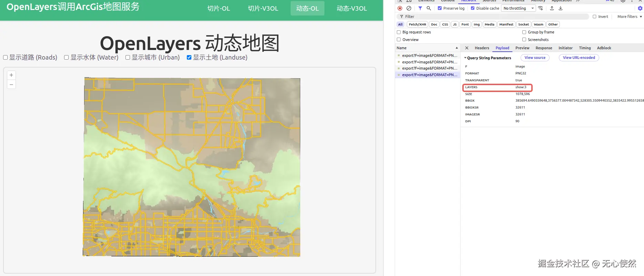Filter requests by Font type
The image size is (644, 276).
click(x=465, y=24)
